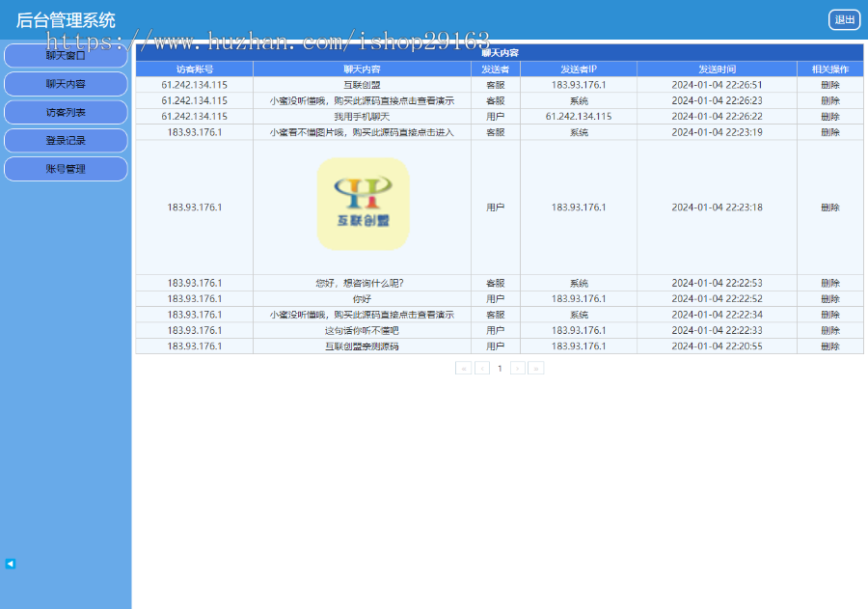The image size is (868, 609).
Task: Click the 互联创盟 text in first row
Action: [x=362, y=85]
